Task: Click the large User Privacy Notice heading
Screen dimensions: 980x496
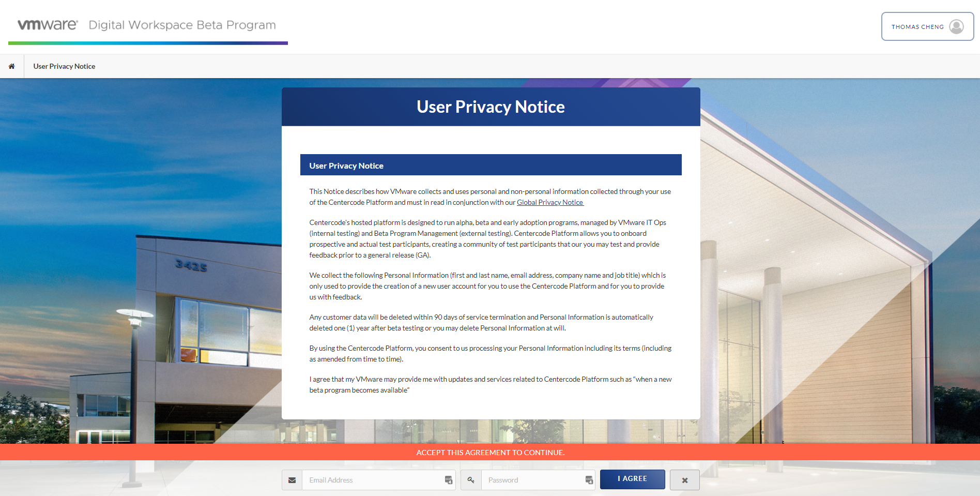Action: [491, 107]
